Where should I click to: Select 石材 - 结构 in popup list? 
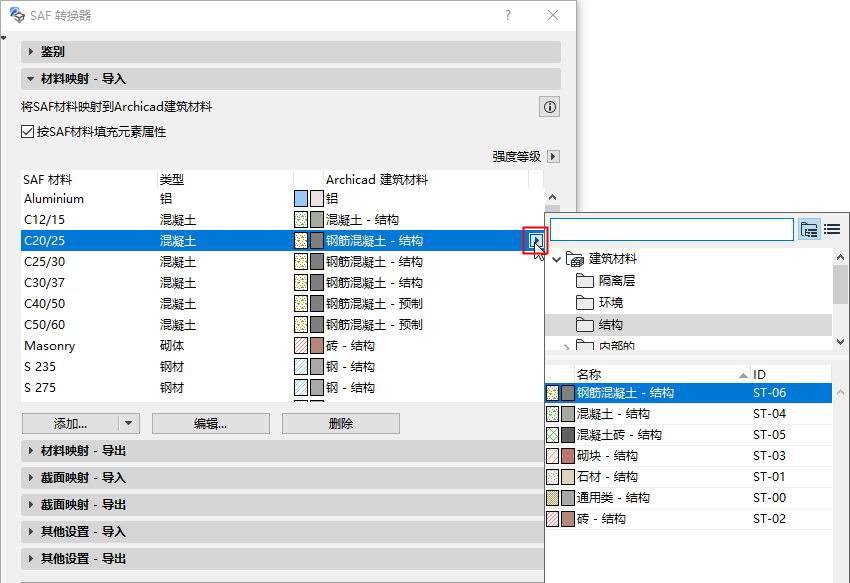pos(688,477)
